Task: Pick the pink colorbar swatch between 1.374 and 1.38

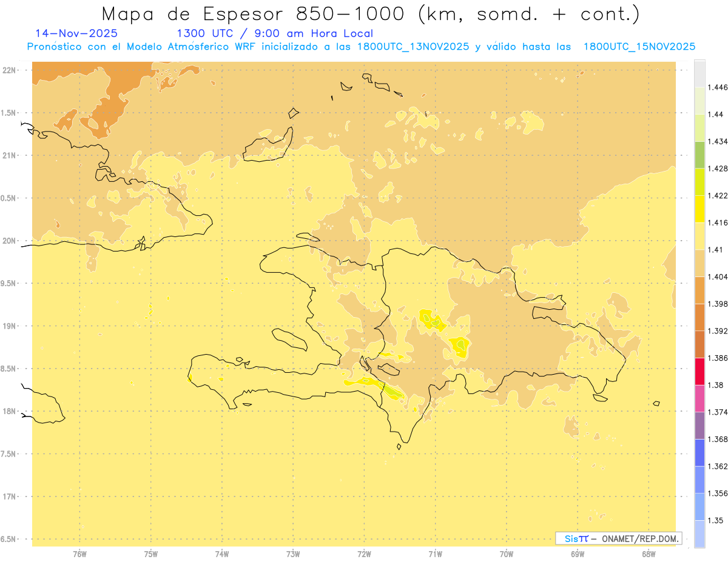Action: (x=699, y=398)
